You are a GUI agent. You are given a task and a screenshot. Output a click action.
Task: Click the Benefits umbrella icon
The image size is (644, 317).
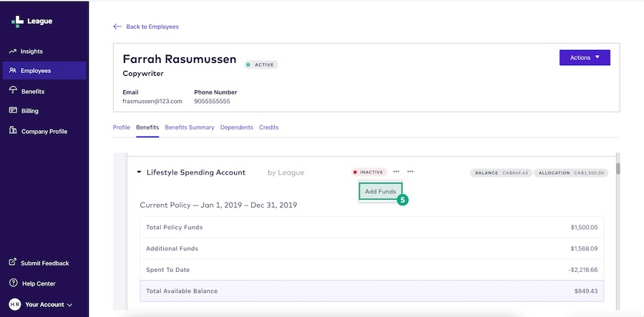pos(13,90)
